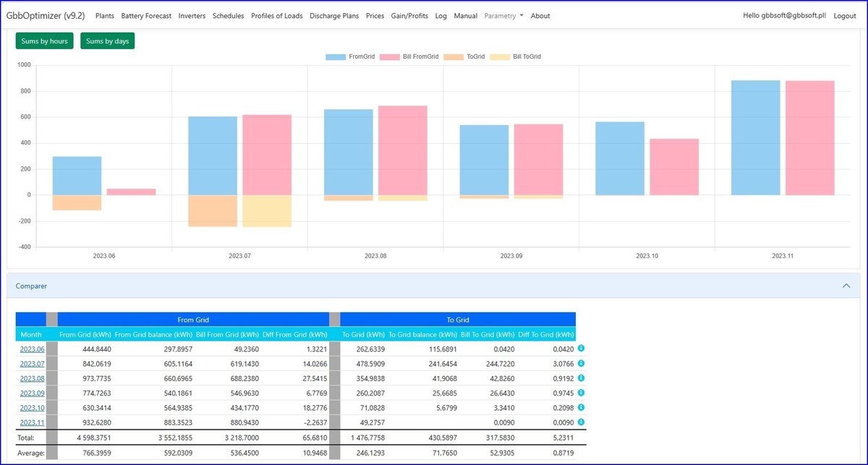Open the Gain/Profits menu item
868x465 pixels.
409,16
